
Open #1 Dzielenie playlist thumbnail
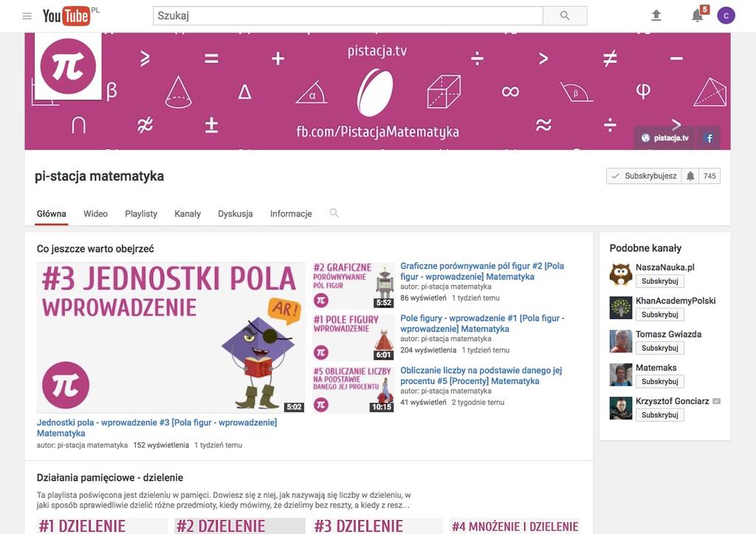click(x=102, y=526)
